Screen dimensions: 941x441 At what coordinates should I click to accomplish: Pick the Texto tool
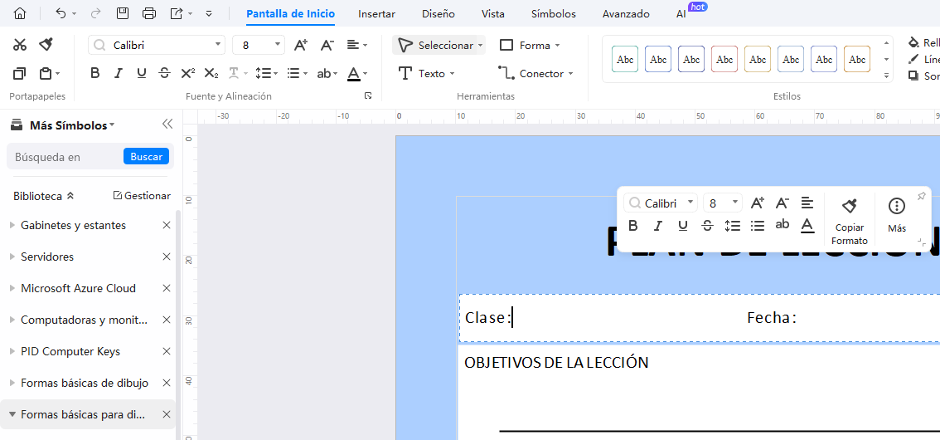(427, 73)
